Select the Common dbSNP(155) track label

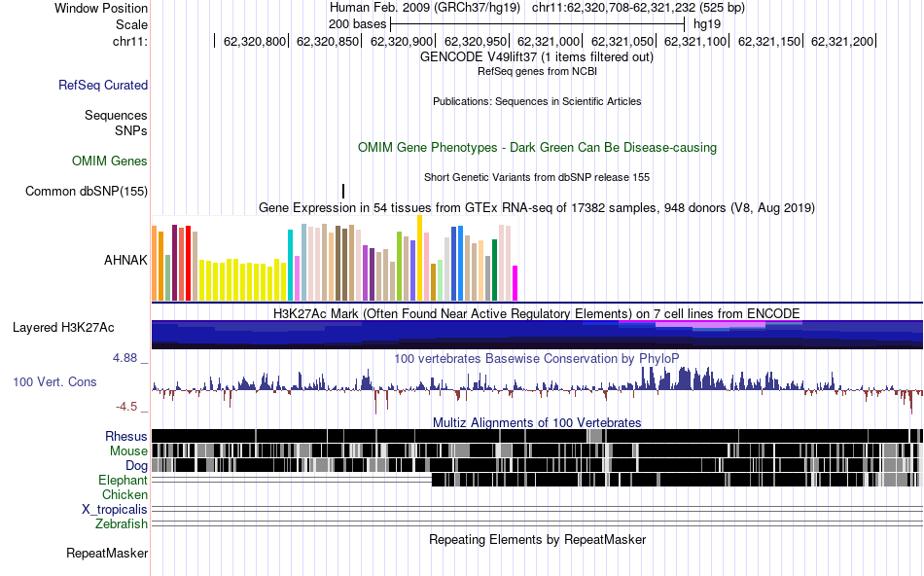87,191
